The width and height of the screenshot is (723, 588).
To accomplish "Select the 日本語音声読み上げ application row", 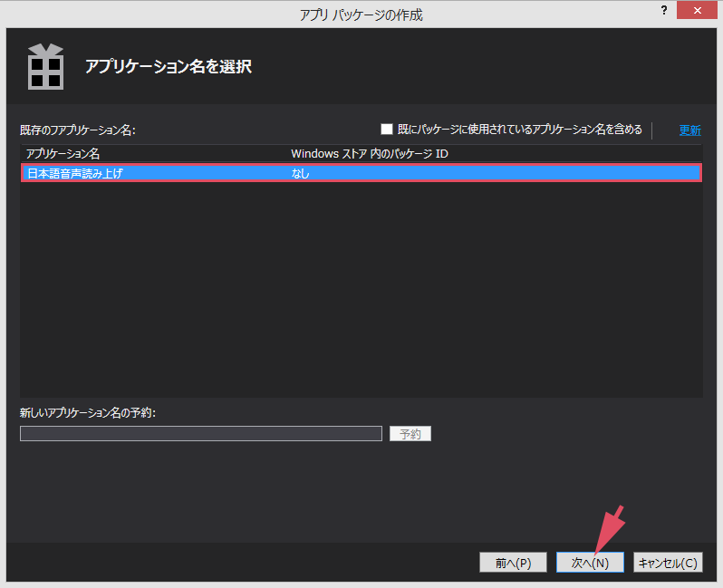I will click(361, 173).
